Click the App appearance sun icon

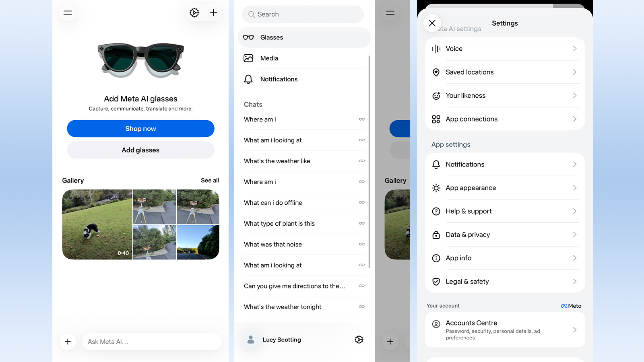(436, 188)
